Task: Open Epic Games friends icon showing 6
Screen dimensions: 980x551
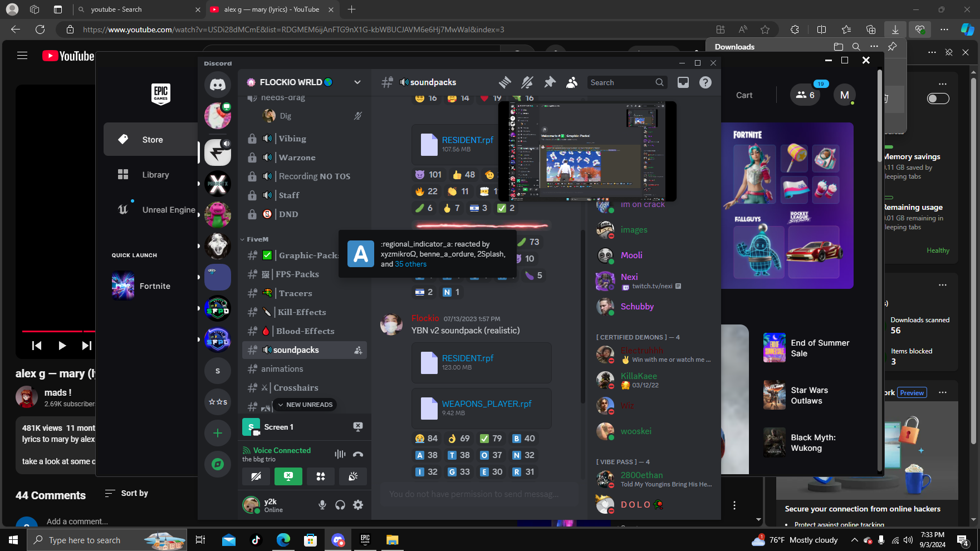Action: [x=805, y=95]
